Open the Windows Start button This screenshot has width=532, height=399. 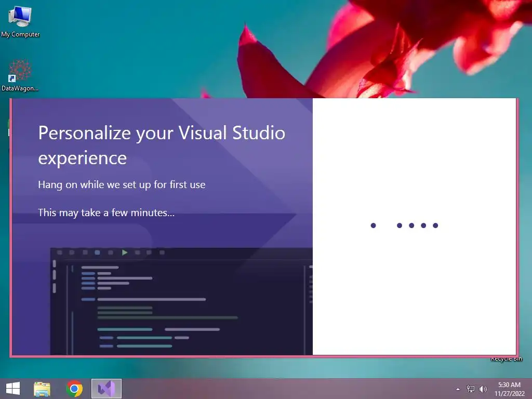(x=13, y=389)
